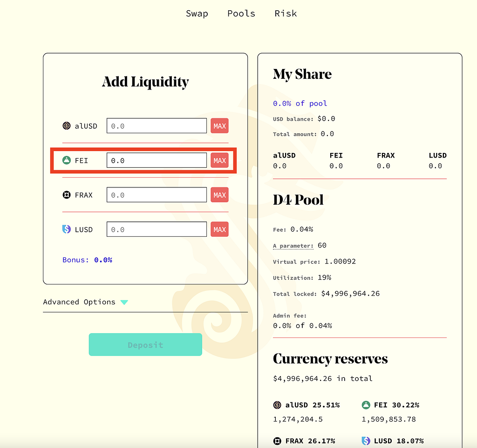Click the A parameter info label
The height and width of the screenshot is (448, 477).
point(293,246)
